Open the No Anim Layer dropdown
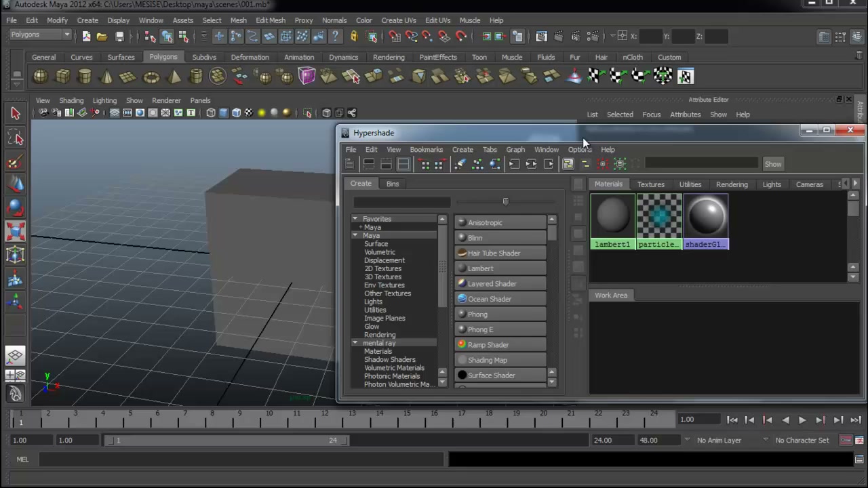The width and height of the screenshot is (868, 488). tap(714, 440)
